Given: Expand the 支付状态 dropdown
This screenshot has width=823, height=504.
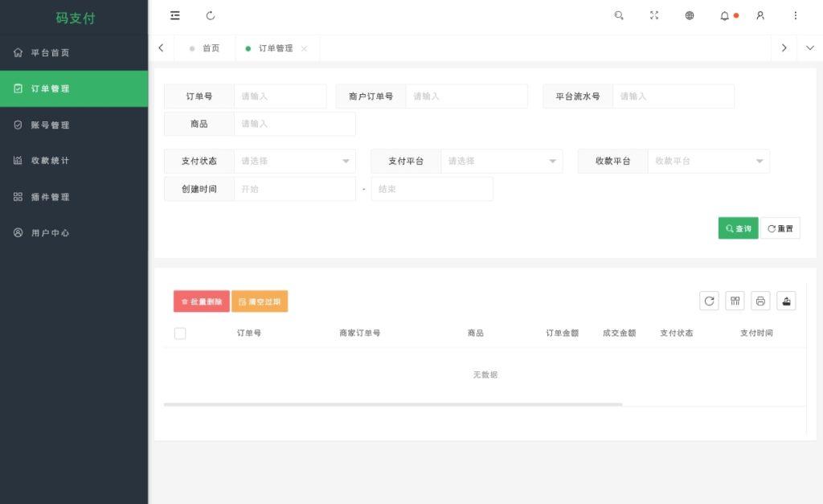Looking at the screenshot, I should 294,162.
